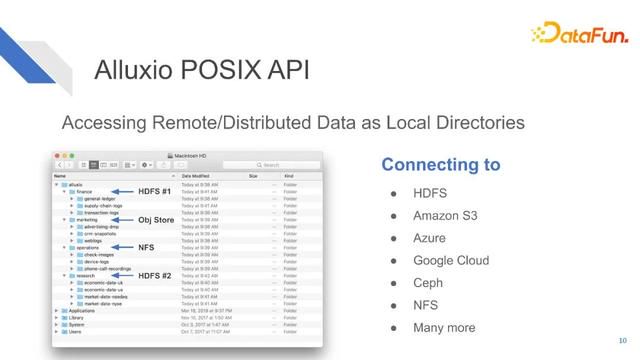Expand the Library folder
This screenshot has width=640, height=360.
click(57, 318)
